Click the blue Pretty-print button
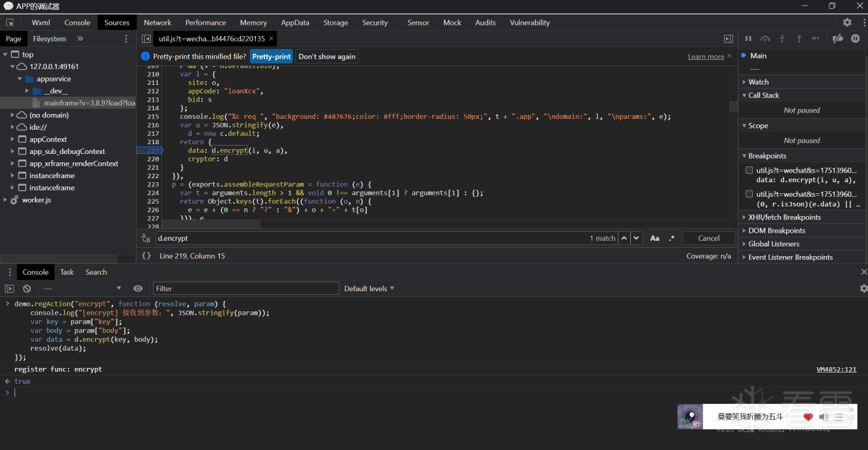The width and height of the screenshot is (868, 450). [271, 57]
